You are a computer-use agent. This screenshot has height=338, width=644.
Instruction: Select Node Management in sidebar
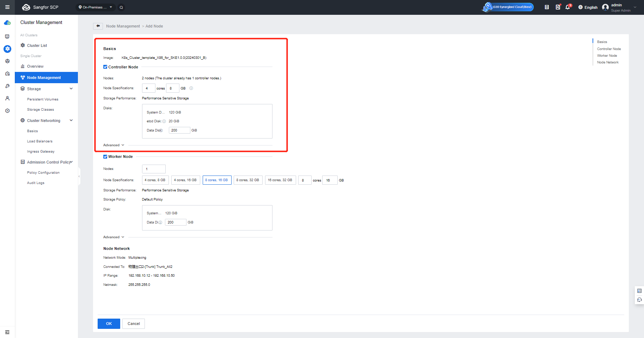46,78
